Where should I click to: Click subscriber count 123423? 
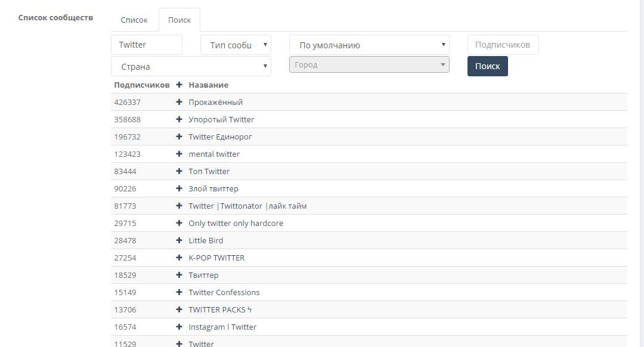(x=128, y=154)
